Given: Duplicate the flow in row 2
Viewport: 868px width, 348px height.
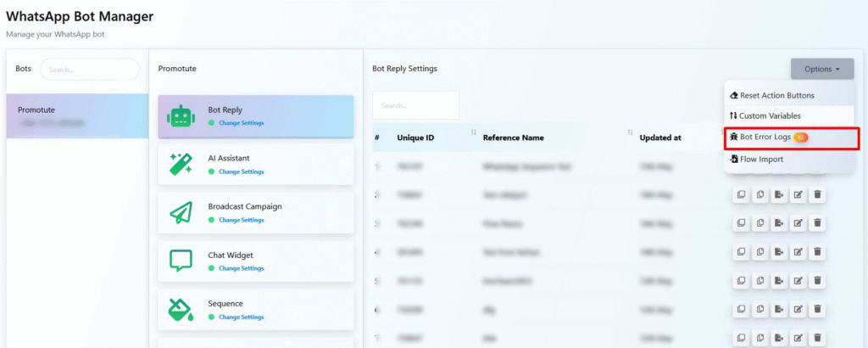Looking at the screenshot, I should 741,194.
